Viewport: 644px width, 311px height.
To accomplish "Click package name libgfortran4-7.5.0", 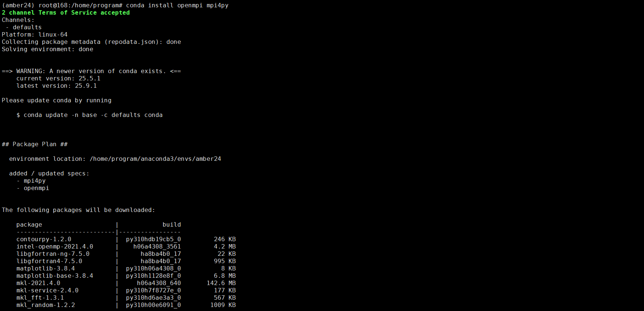I will 49,261.
